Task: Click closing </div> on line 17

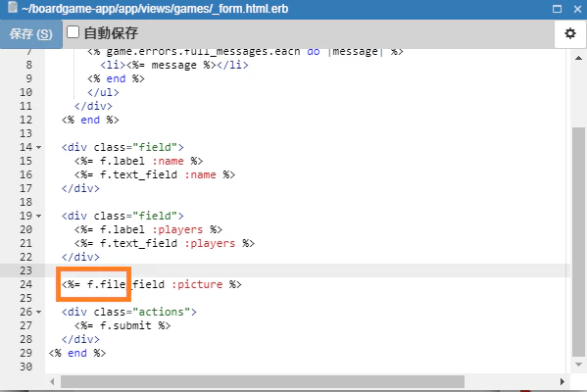Action: click(80, 188)
